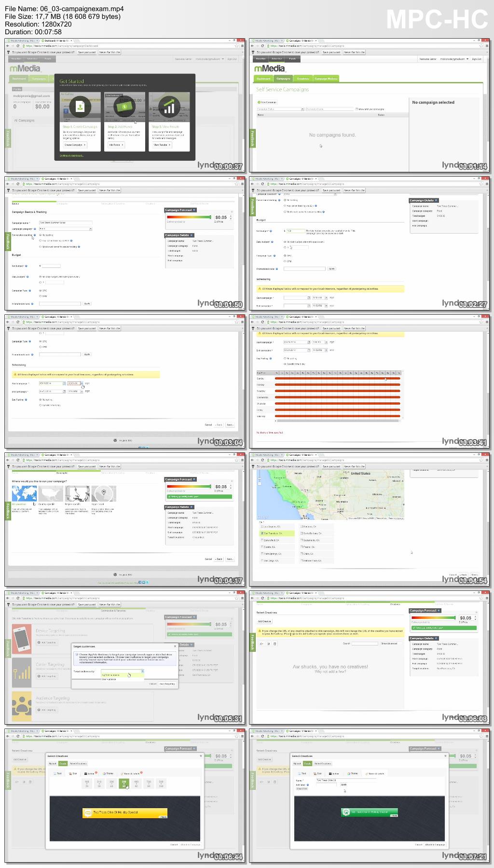494x868 pixels.
Task: Click mMedia logo in 00:01:14 frame
Action: pos(270,69)
